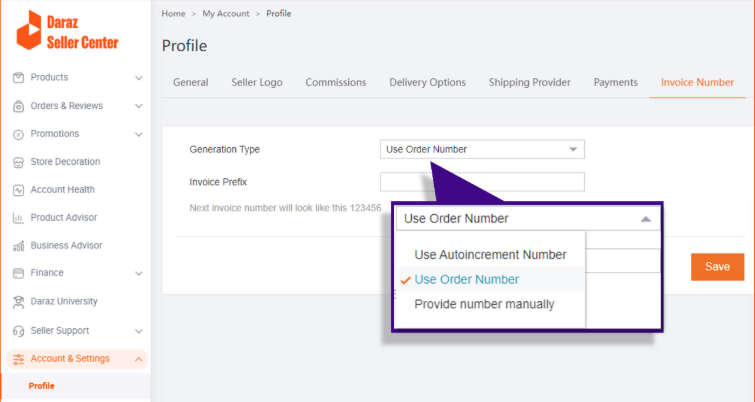Click the Products sidebar icon
This screenshot has height=402, width=755.
pos(19,78)
